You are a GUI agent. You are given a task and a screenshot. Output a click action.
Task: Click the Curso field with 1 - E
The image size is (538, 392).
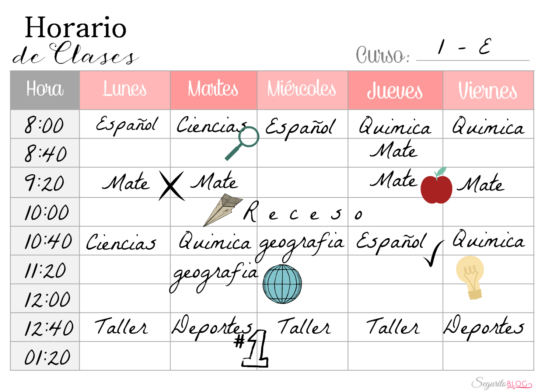[x=473, y=50]
